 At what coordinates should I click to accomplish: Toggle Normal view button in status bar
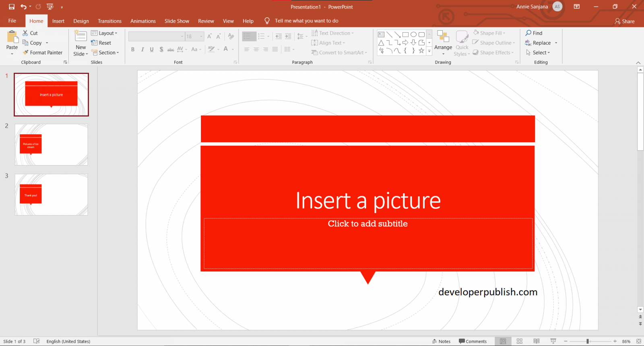(503, 341)
